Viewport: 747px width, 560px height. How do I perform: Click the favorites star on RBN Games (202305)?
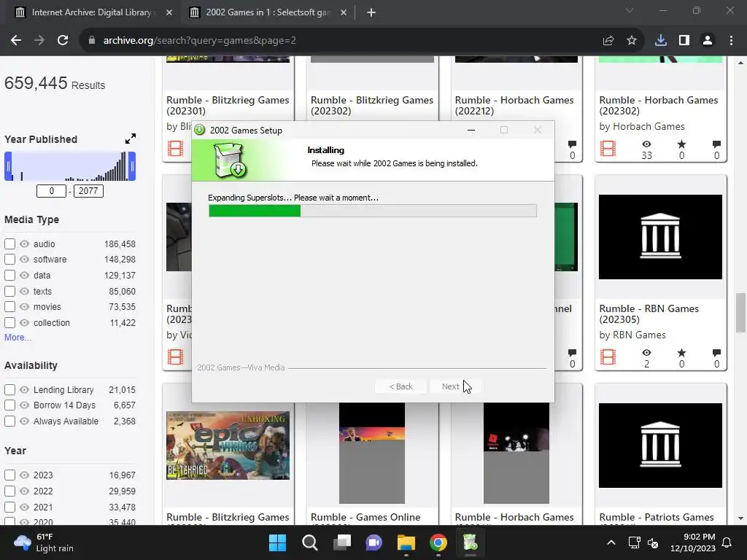click(682, 352)
